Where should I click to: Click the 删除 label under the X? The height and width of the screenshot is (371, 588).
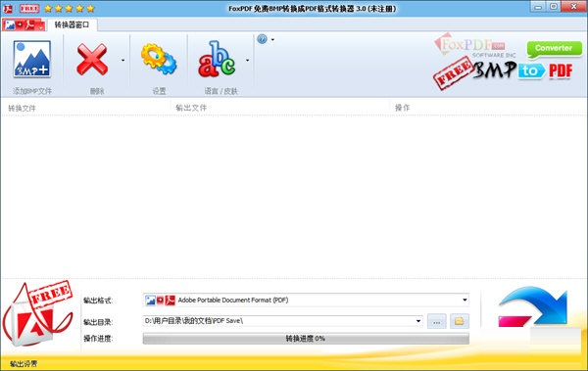tap(97, 91)
